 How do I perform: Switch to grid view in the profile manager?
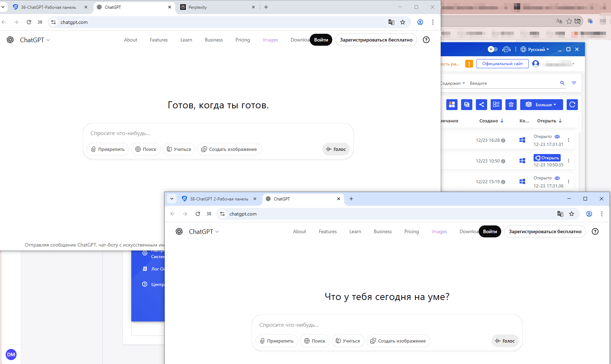[452, 104]
